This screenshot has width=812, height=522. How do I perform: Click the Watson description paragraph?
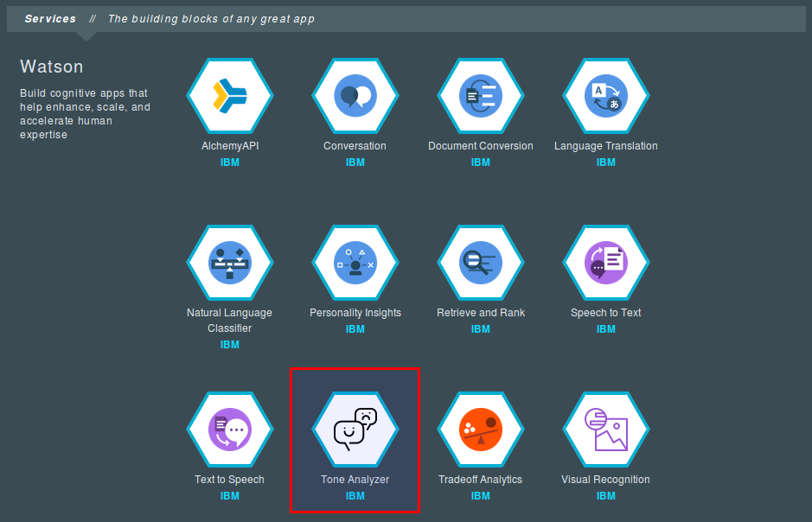click(85, 114)
